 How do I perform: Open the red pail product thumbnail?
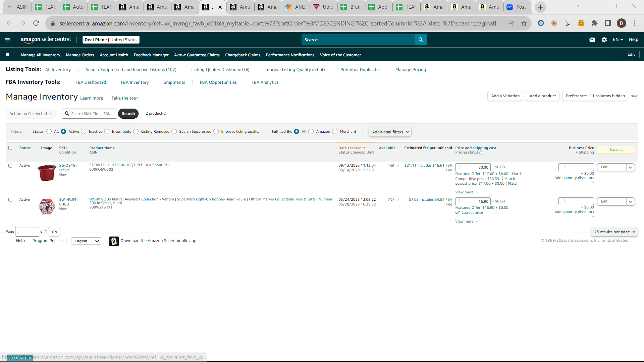(x=47, y=173)
